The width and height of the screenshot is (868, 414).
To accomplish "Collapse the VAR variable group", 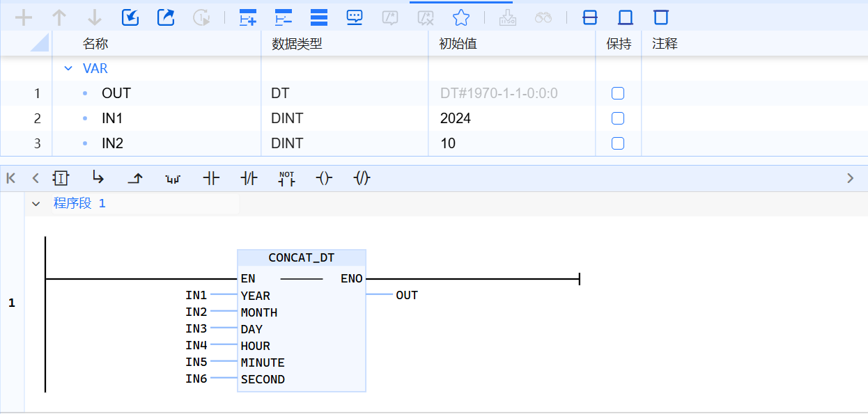I will [x=68, y=68].
